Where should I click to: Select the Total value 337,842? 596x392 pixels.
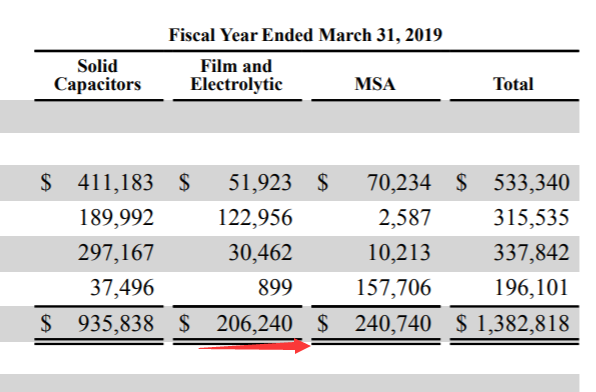pyautogui.click(x=531, y=253)
